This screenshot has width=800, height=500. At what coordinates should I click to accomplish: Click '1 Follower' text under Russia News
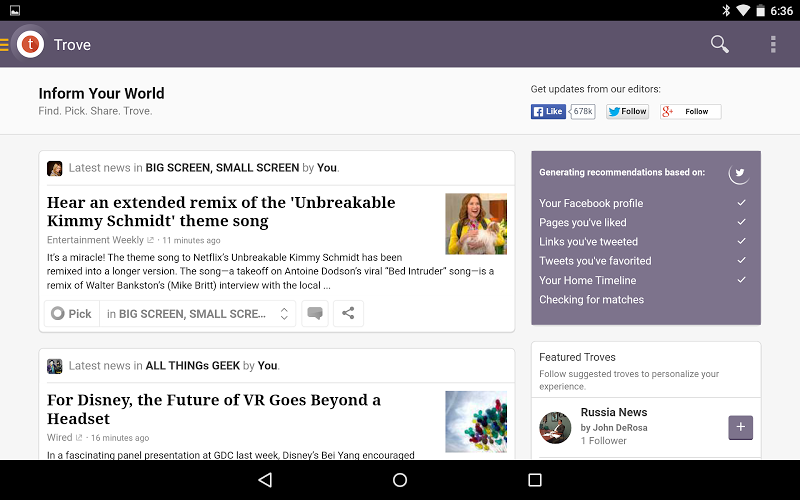604,441
